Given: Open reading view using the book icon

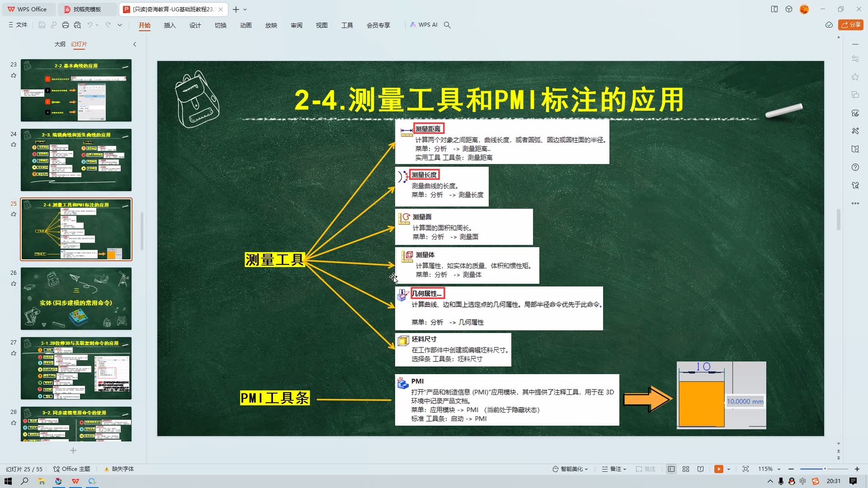Looking at the screenshot, I should click(x=701, y=469).
